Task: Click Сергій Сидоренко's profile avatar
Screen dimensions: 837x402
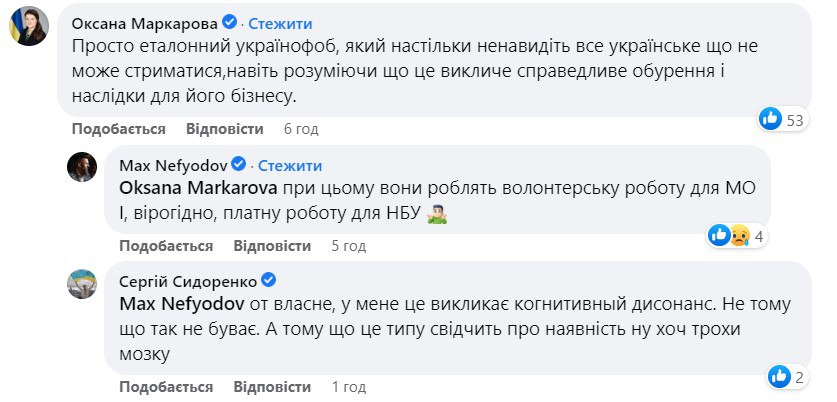Action: (x=82, y=282)
